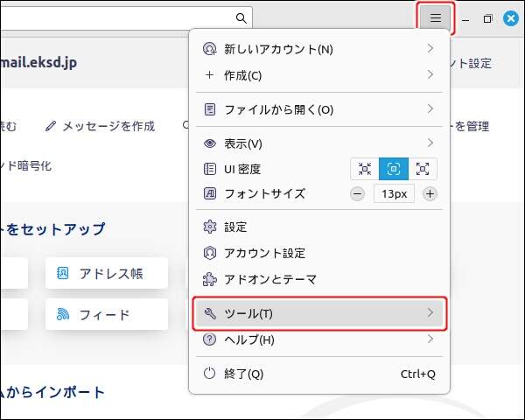Click the Ctrl+Q shortcut text

[x=418, y=374]
